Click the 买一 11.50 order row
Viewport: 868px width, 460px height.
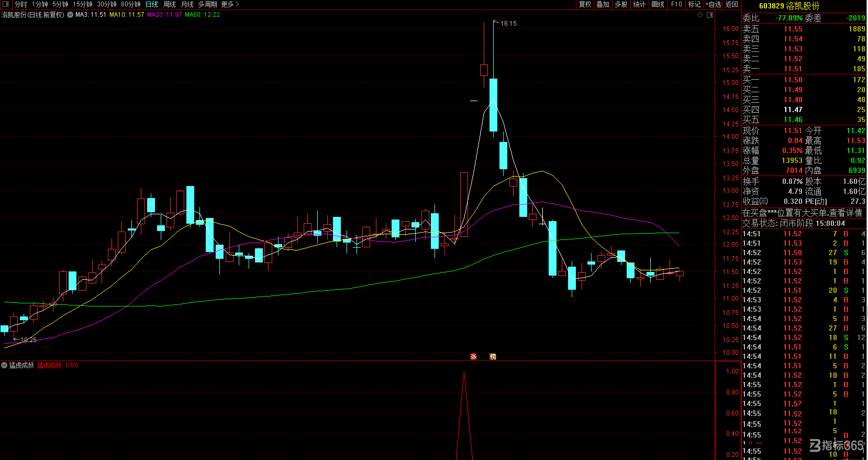tap(804, 80)
